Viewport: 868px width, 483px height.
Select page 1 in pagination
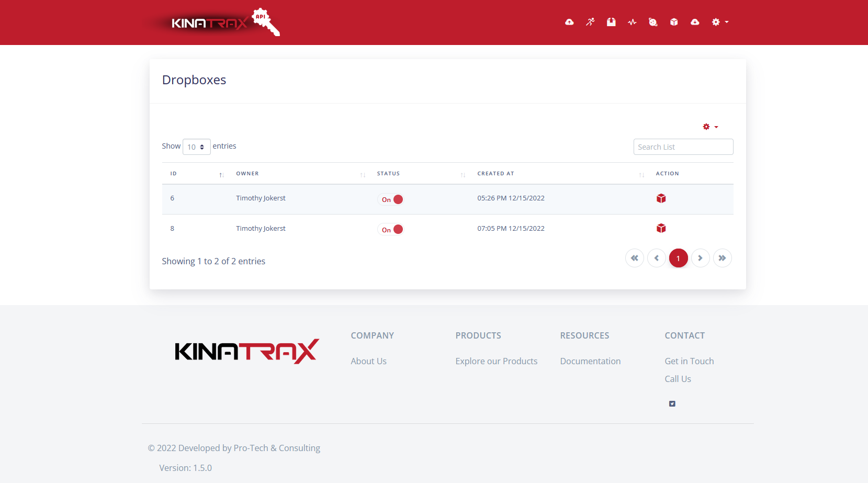678,258
